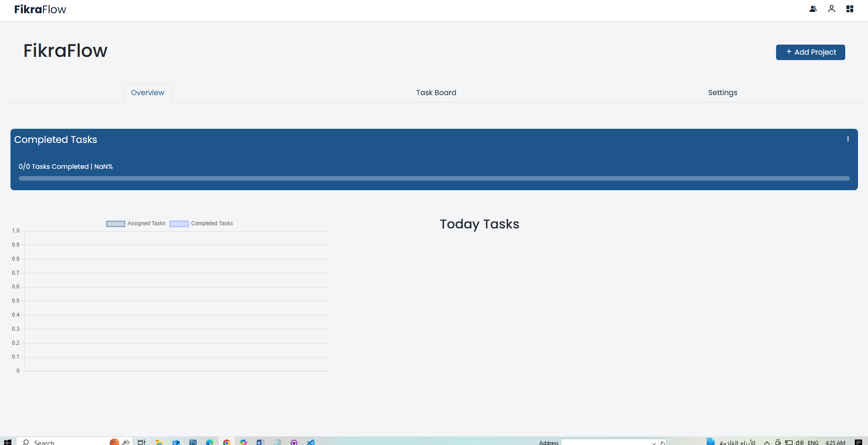Click the FikraFlow logo in navbar

tap(40, 10)
